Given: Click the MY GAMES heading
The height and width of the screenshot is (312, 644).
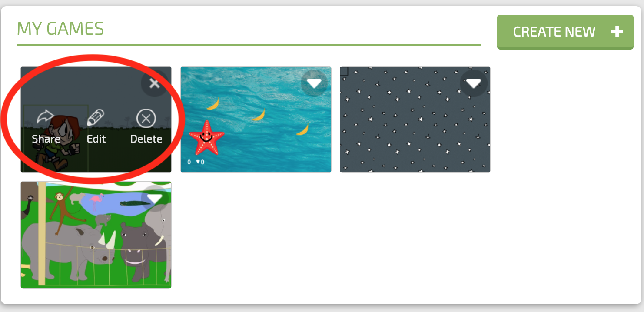Looking at the screenshot, I should [x=60, y=29].
